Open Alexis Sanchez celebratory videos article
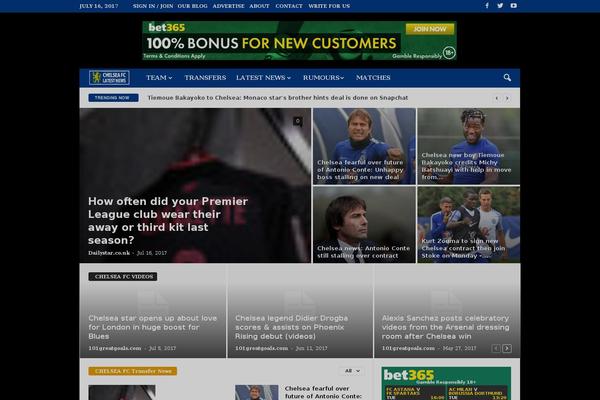This screenshot has height=400, width=600. [x=445, y=327]
